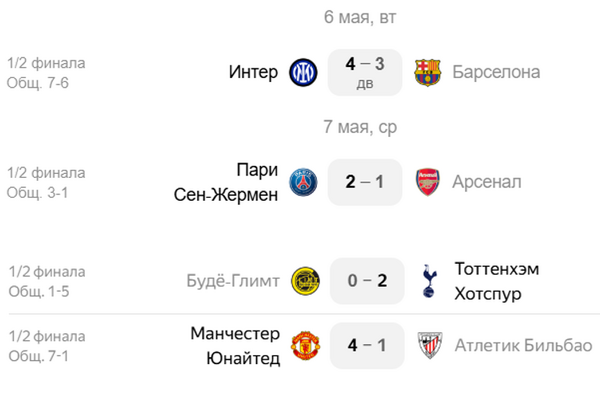Click the team name Атлетик Бильбао
This screenshot has height=400, width=600.
(x=523, y=346)
